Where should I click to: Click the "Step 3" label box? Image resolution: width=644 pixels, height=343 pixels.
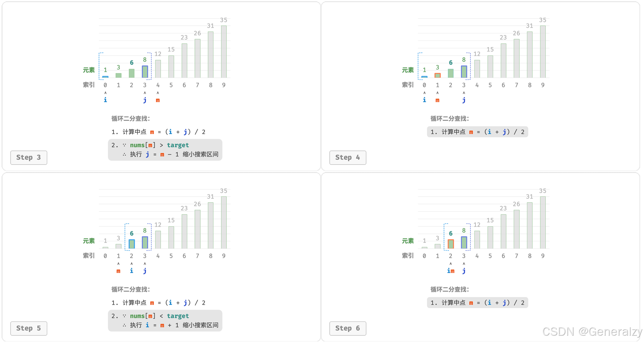pyautogui.click(x=29, y=157)
